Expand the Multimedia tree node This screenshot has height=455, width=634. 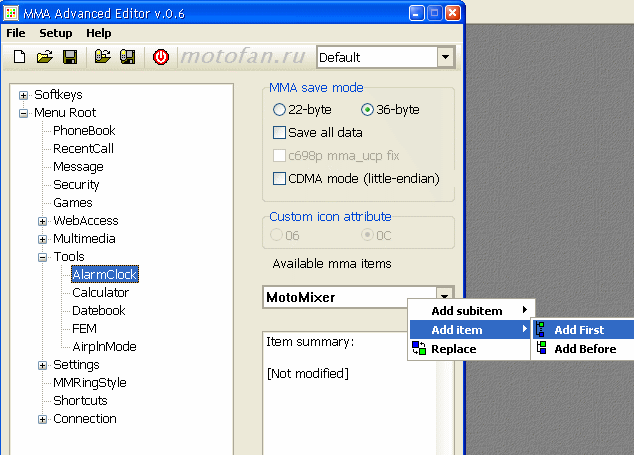(x=42, y=239)
